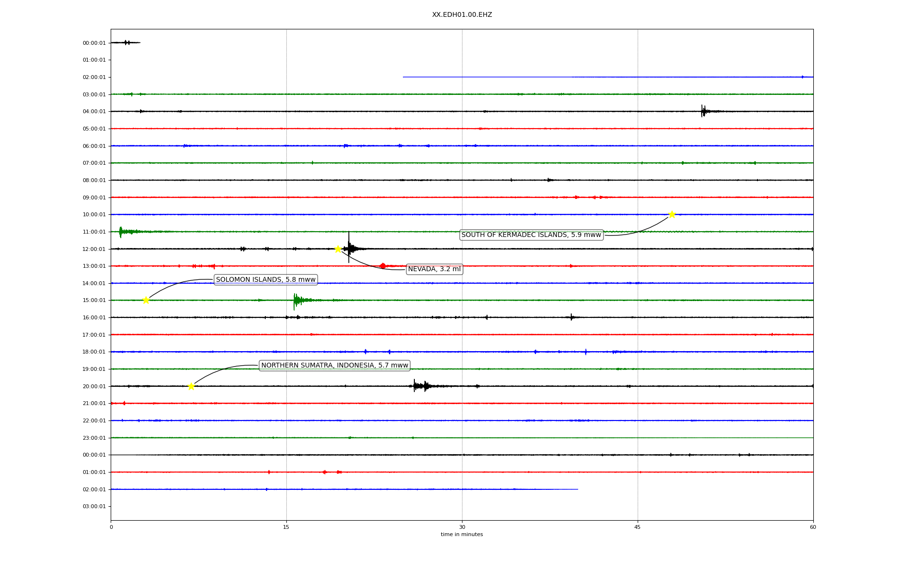Click the green burst at start of 11:00 trace
The width and height of the screenshot is (924, 578).
click(x=122, y=232)
